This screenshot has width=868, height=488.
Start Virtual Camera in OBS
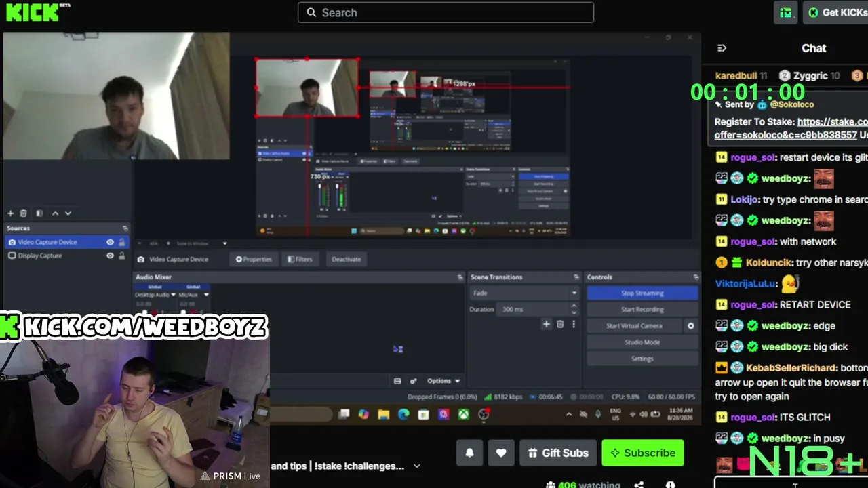point(634,326)
